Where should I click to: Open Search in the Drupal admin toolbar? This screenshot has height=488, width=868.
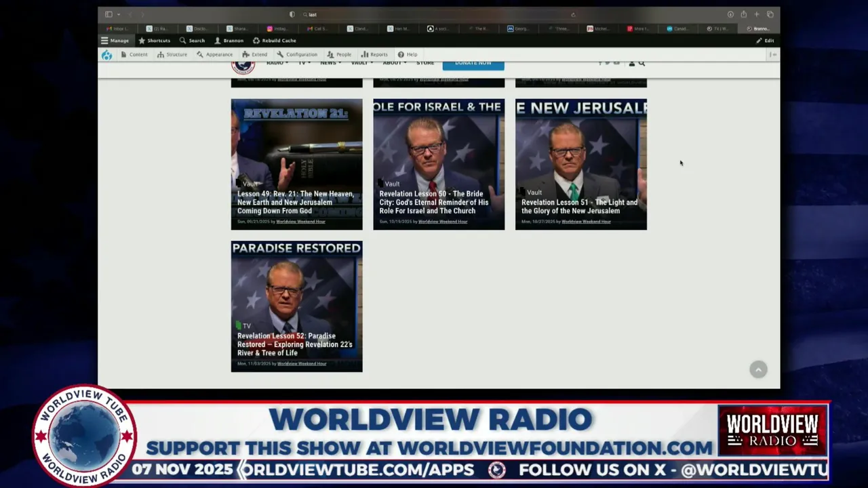[192, 41]
